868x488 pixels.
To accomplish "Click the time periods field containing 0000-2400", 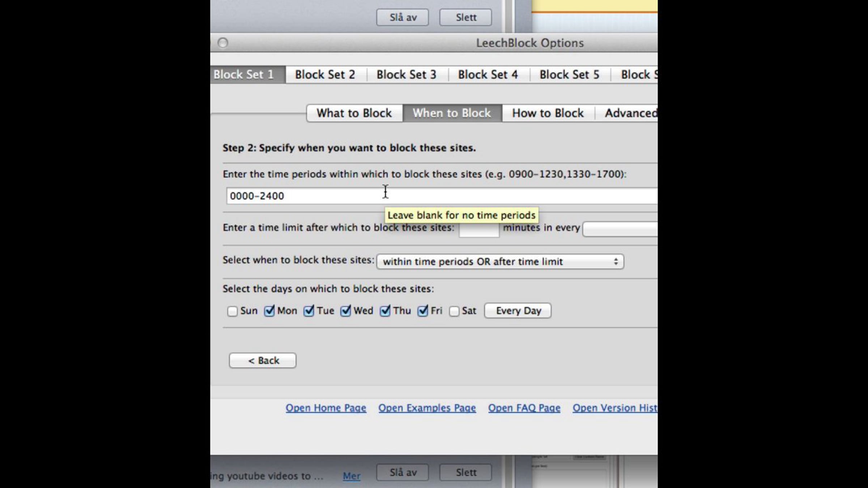I will [442, 196].
